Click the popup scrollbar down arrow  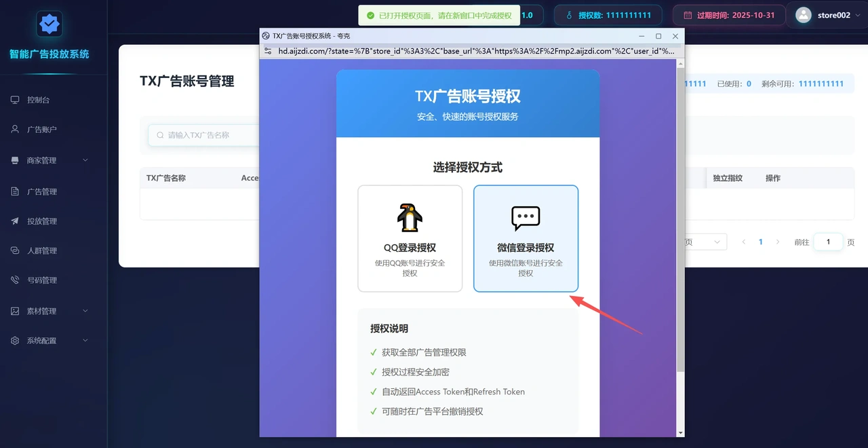tap(681, 432)
